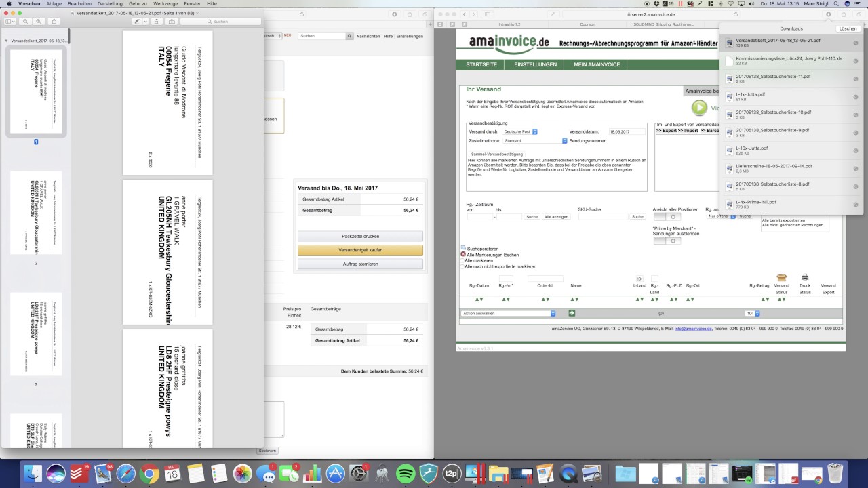Launch Google Chrome from the Dock

(149, 473)
